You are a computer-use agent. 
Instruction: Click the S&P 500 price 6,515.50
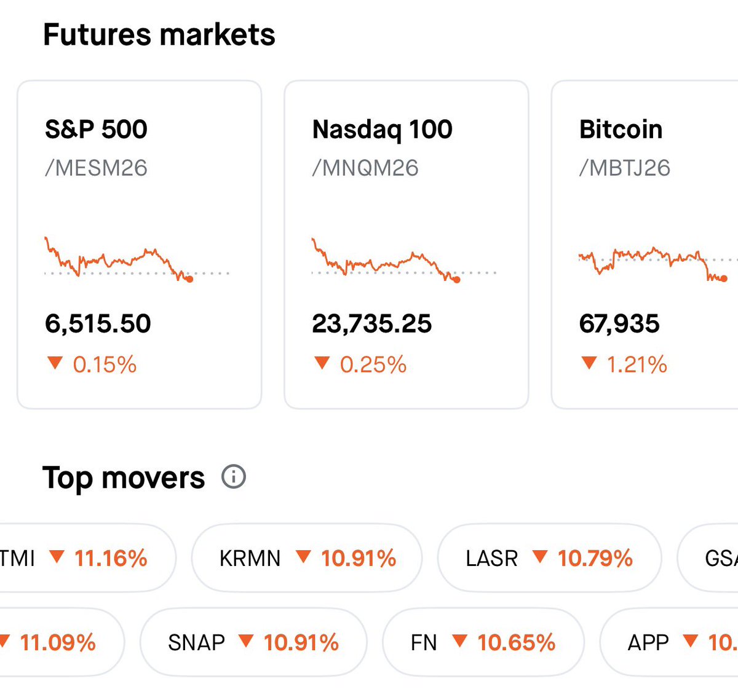pyautogui.click(x=98, y=324)
